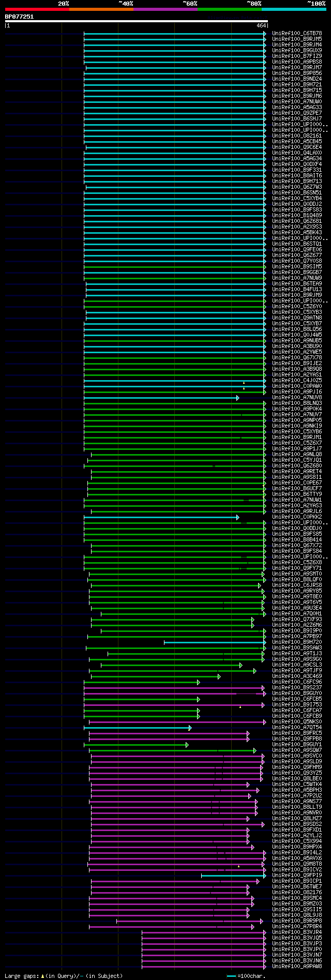Select the UniRef100_A7Q0H1 label
The width and height of the screenshot is (331, 980).
point(297,613)
